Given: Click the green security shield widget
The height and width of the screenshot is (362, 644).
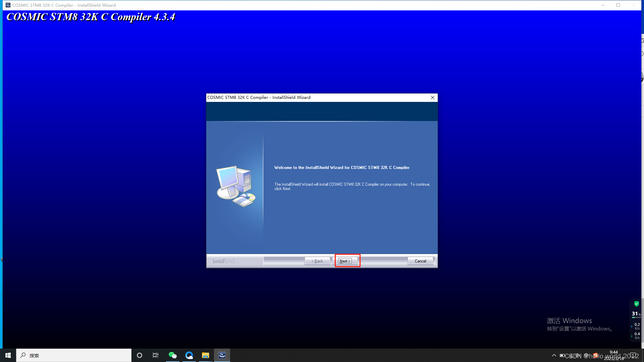Looking at the screenshot, I should pyautogui.click(x=636, y=304).
